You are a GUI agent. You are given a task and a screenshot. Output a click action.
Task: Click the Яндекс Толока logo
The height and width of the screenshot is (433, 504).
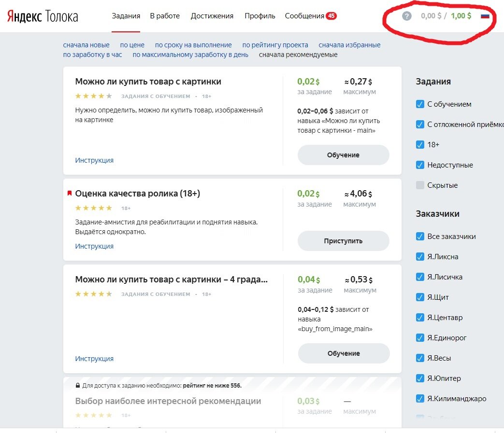43,16
